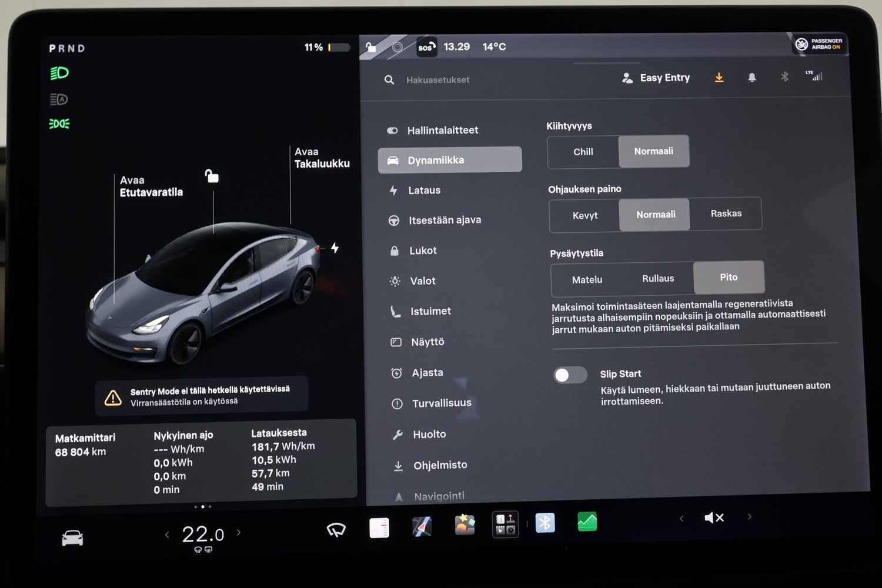Tap the Sentry Mode warning triangle
882x588 pixels.
113,398
